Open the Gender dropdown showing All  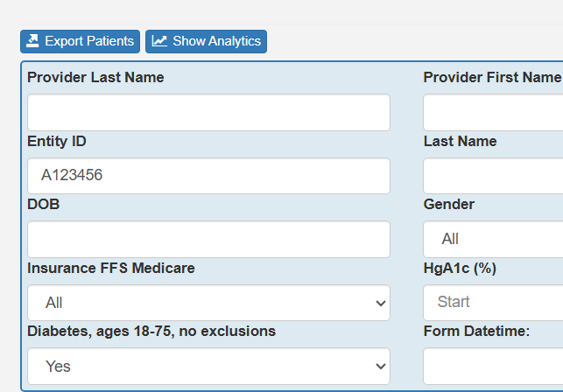point(493,239)
